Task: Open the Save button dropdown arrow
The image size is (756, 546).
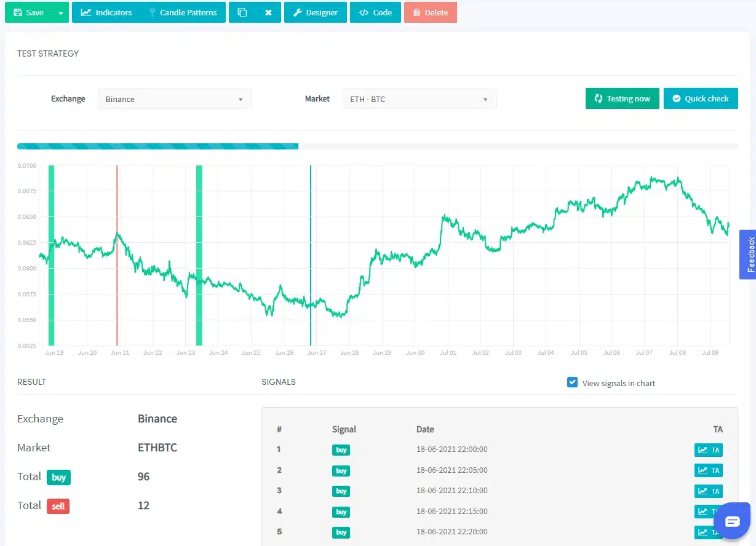Action: coord(60,12)
